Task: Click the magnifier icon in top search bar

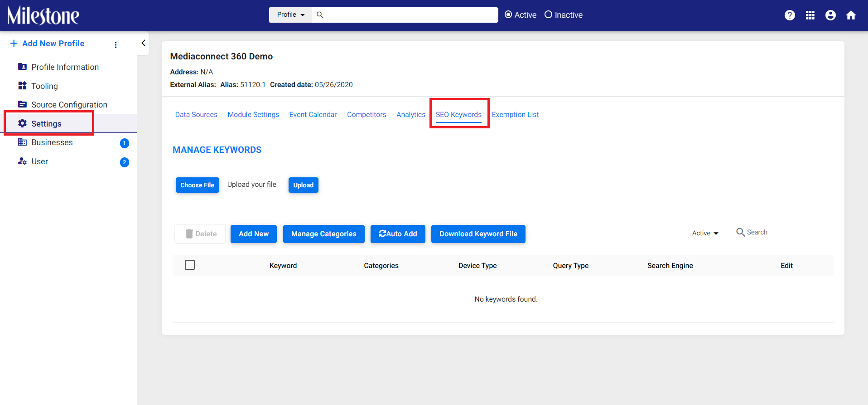Action: pos(320,15)
